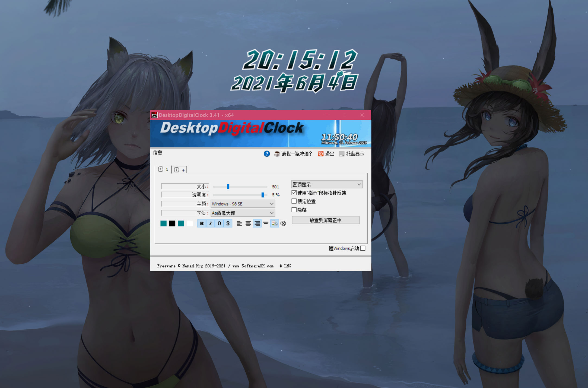Click 放置到屏幕正中 center screen button

pos(326,220)
